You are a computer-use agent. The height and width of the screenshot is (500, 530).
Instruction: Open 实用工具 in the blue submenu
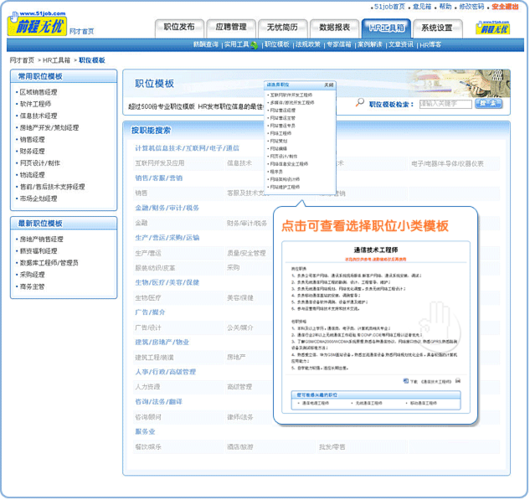click(x=237, y=45)
